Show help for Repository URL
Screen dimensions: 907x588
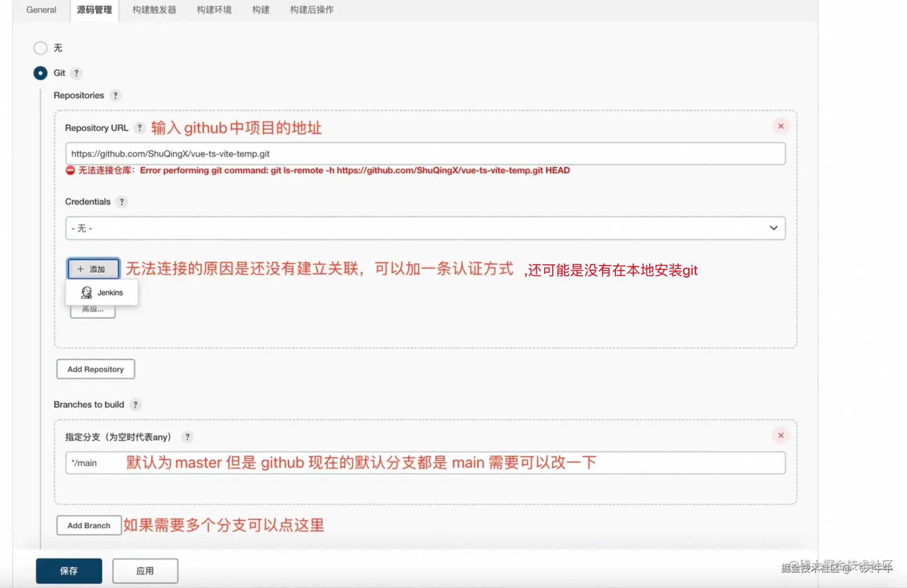140,128
